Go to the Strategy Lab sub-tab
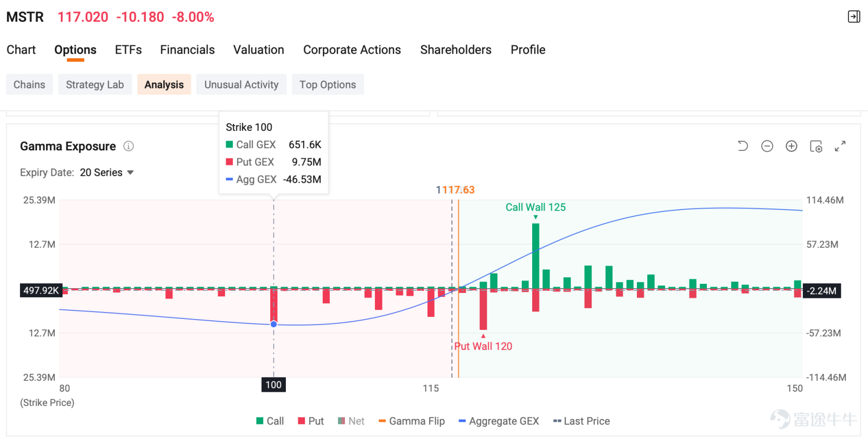Image resolution: width=868 pixels, height=439 pixels. coord(95,85)
